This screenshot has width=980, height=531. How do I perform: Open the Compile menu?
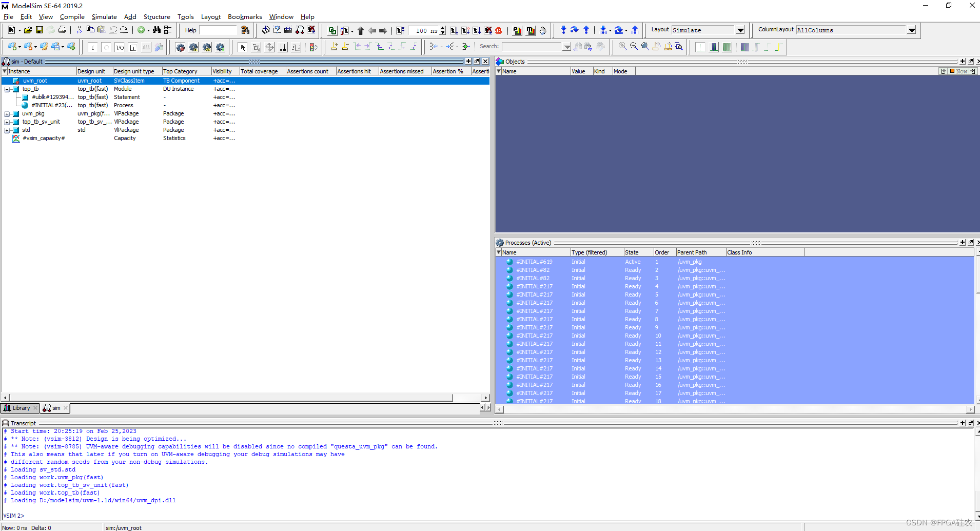(x=72, y=17)
